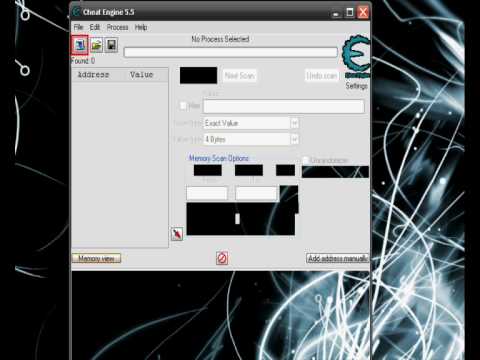Maximize the Cheat Engine window
The width and height of the screenshot is (480, 360).
coord(349,13)
